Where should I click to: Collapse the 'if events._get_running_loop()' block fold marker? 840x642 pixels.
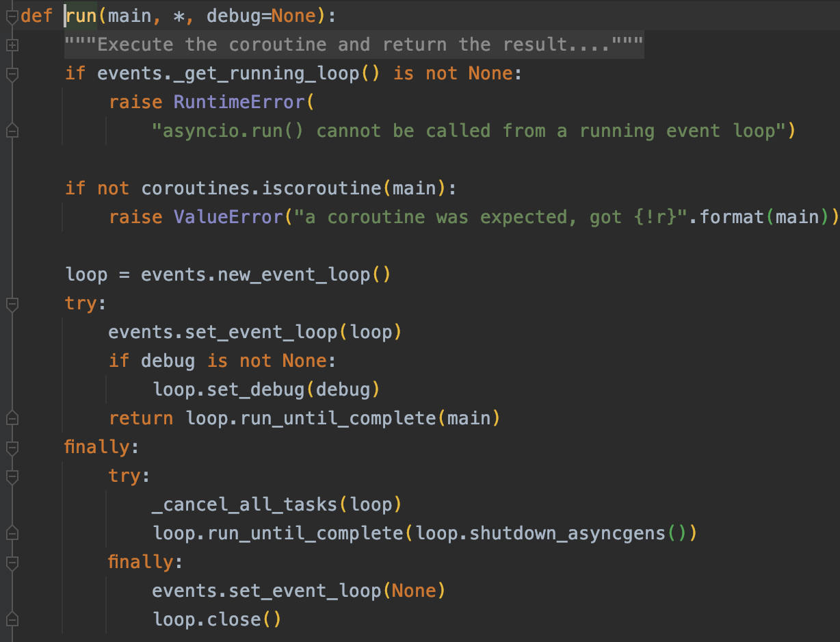point(11,74)
